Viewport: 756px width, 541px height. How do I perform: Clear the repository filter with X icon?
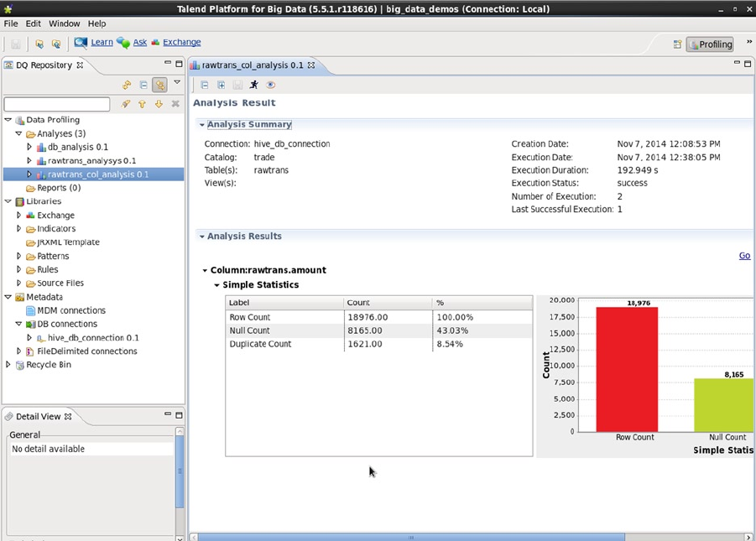tap(175, 104)
